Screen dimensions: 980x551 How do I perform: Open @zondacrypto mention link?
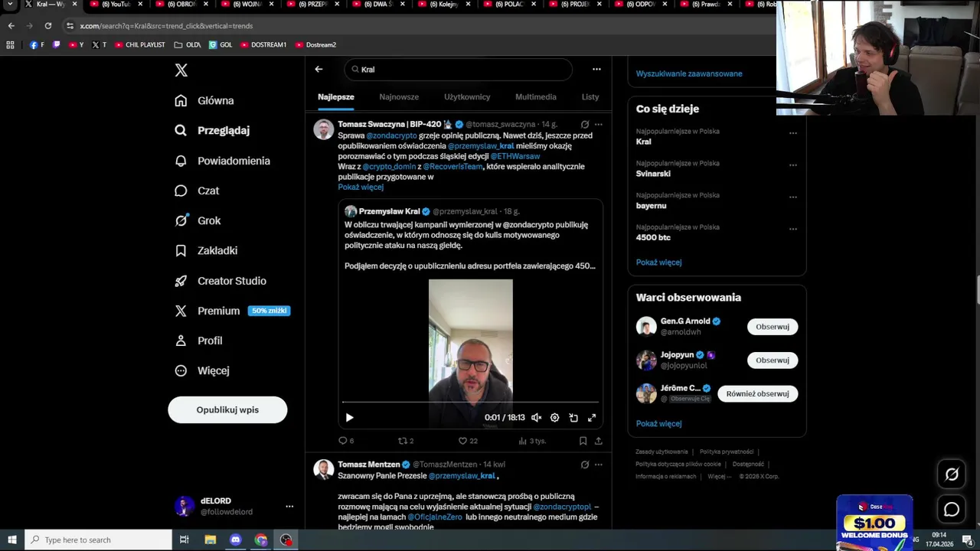click(391, 135)
